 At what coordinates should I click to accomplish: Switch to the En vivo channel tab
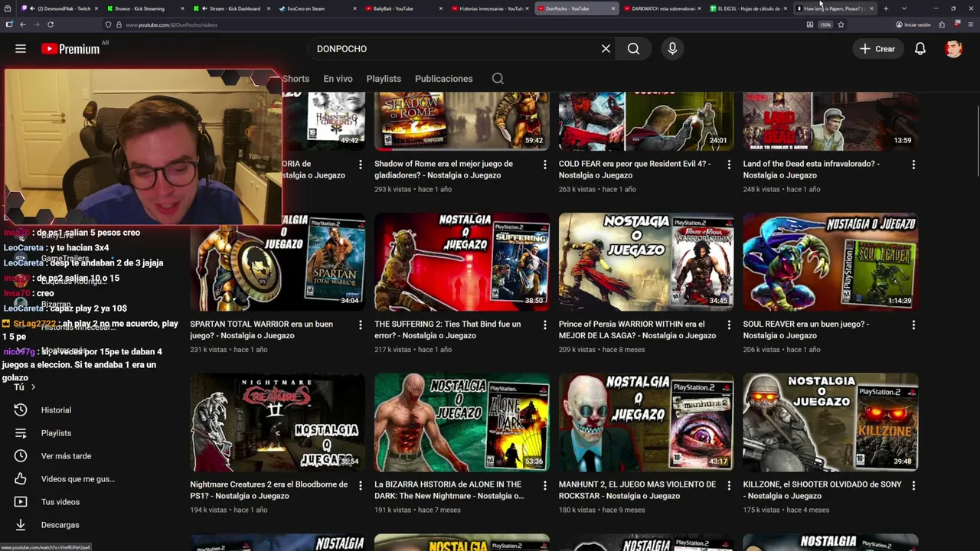coord(338,79)
